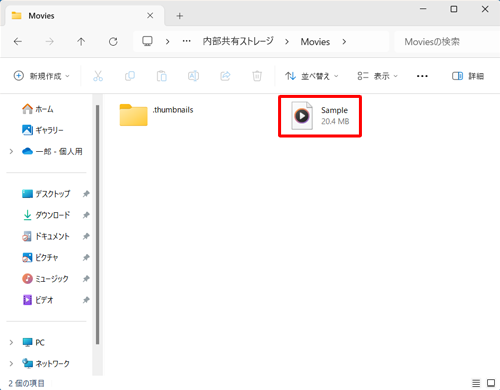Toggle the 詳細 details pane
500x390 pixels.
pyautogui.click(x=468, y=76)
